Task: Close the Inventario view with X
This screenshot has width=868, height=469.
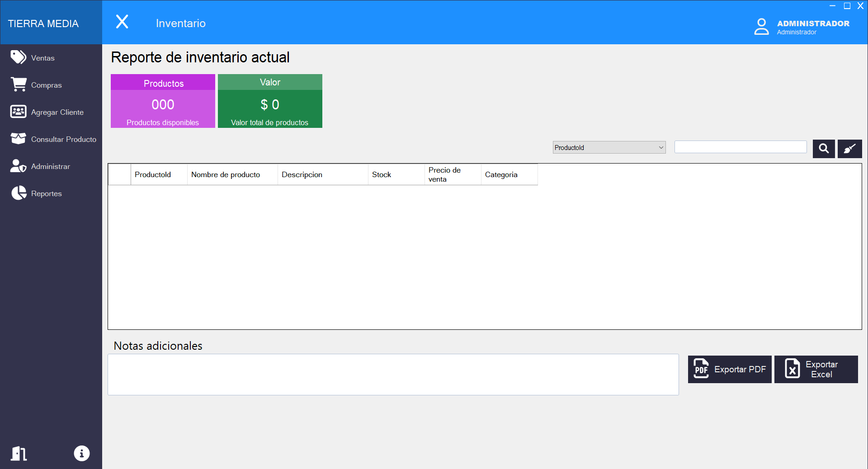Action: [x=122, y=22]
